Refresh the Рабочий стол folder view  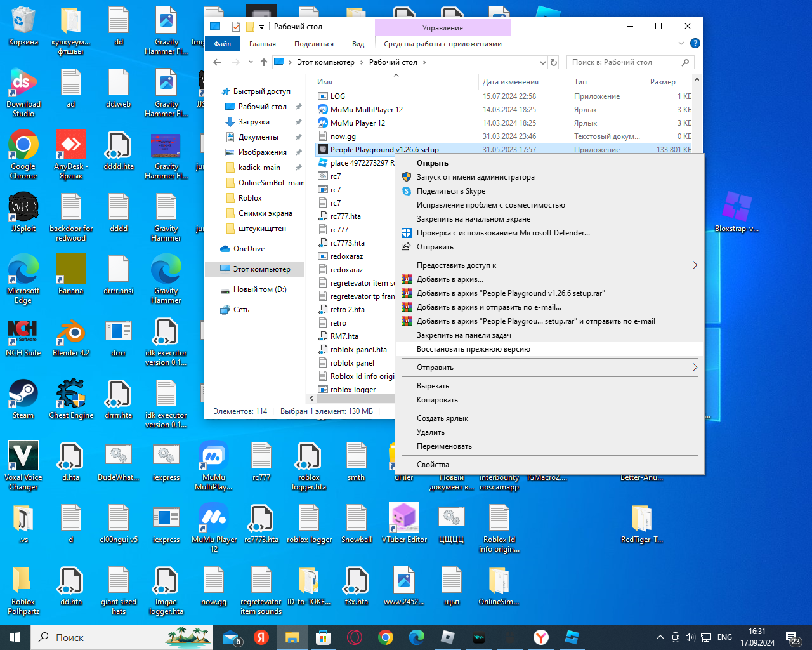554,62
